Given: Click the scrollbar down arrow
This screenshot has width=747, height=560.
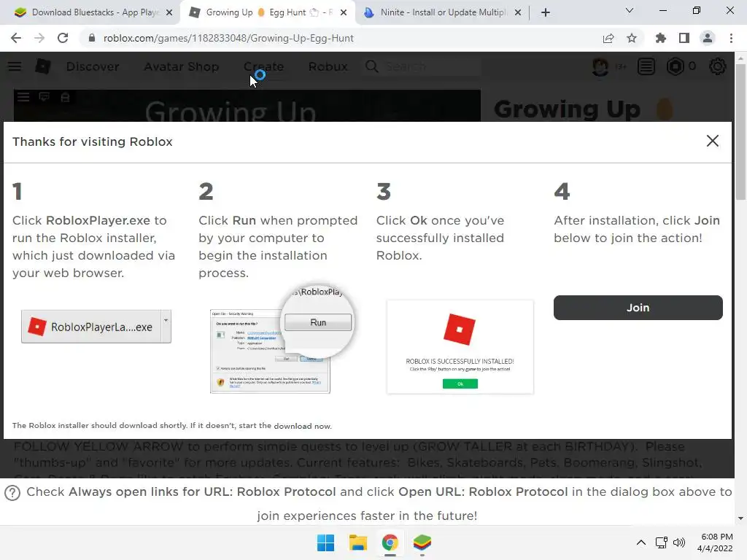Looking at the screenshot, I should 740,518.
